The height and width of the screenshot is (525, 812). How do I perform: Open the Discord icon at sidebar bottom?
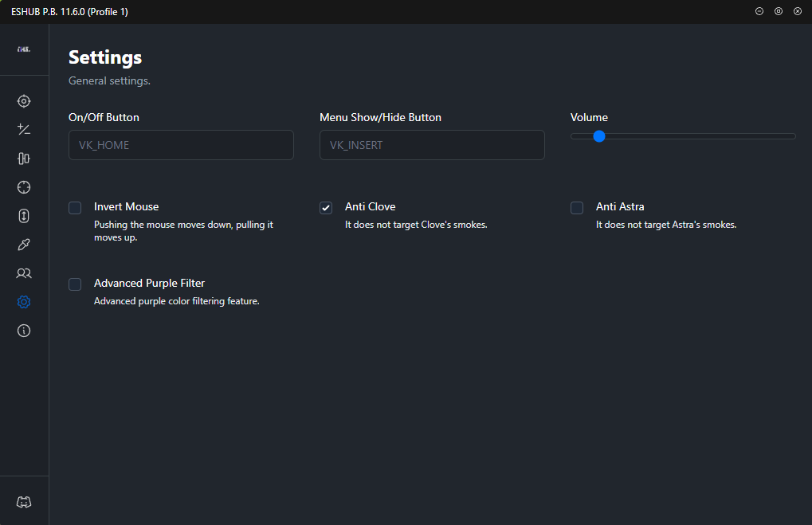point(24,502)
